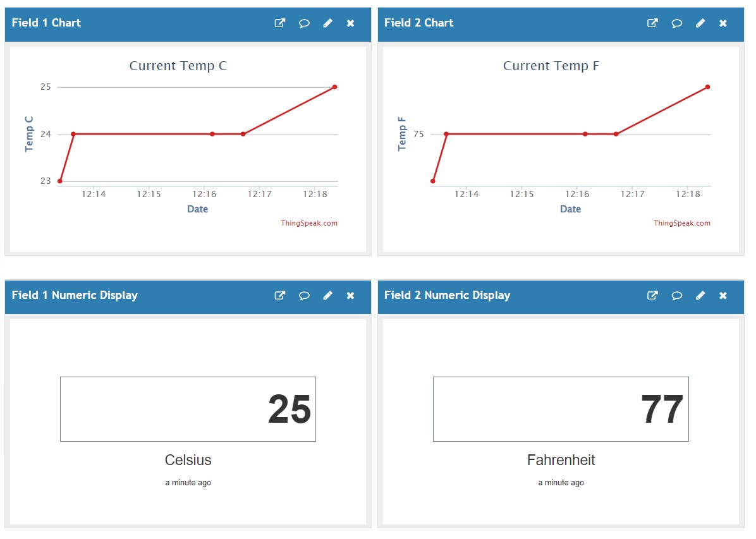Edit Field 2 Numeric Display settings
Viewport: 756px width, 539px height.
[x=700, y=296]
